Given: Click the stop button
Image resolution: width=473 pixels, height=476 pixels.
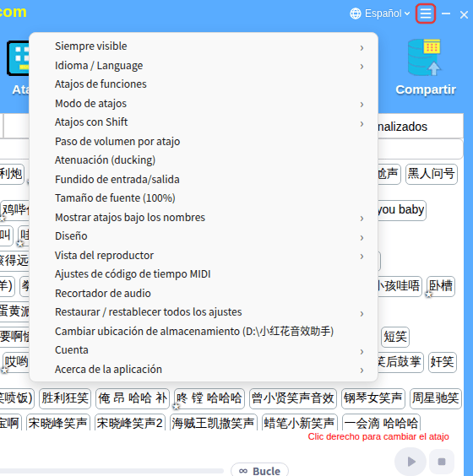Looking at the screenshot, I should 442,462.
